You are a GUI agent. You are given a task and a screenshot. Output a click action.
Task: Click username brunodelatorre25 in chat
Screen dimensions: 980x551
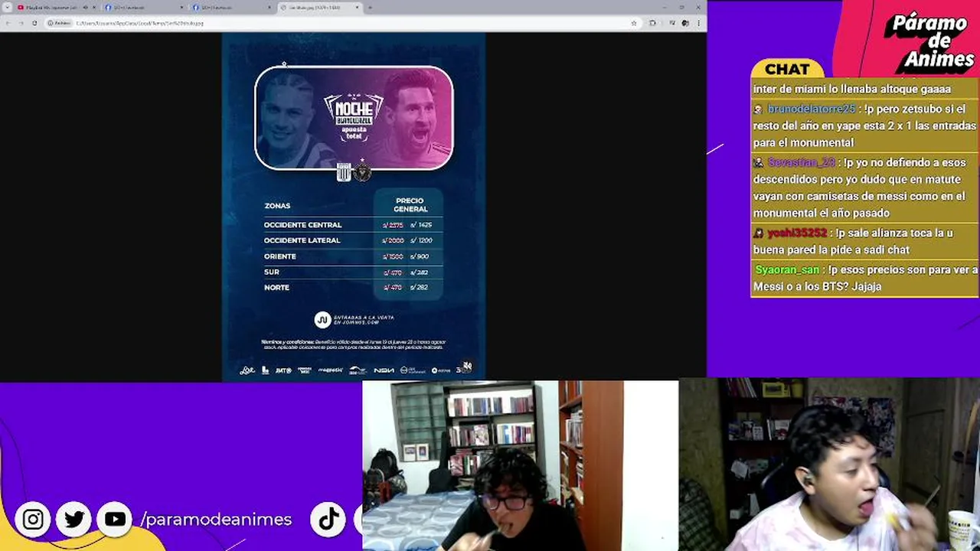coord(812,109)
